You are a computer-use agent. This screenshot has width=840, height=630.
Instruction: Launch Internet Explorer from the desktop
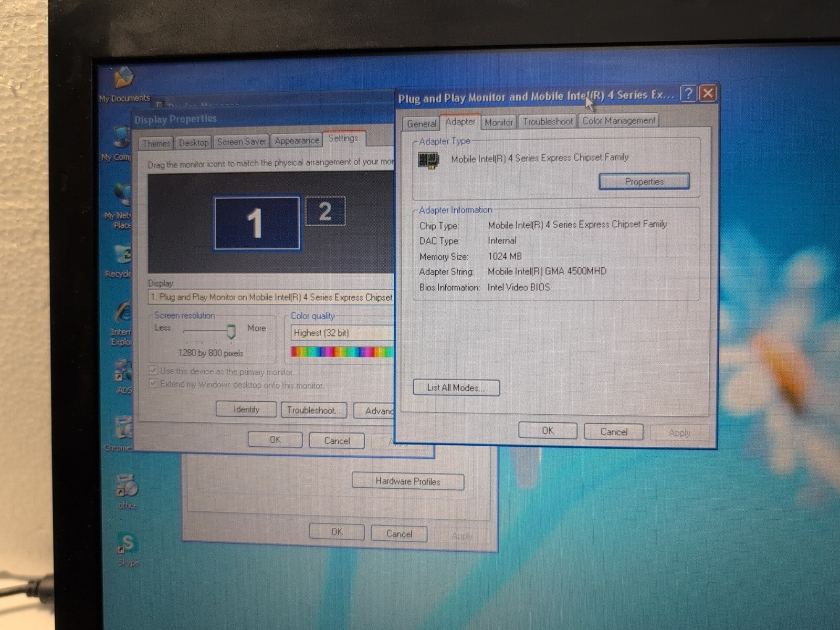[122, 323]
